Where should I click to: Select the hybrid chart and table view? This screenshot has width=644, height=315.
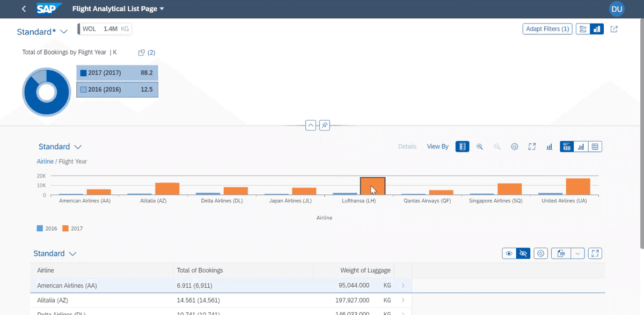(x=567, y=146)
